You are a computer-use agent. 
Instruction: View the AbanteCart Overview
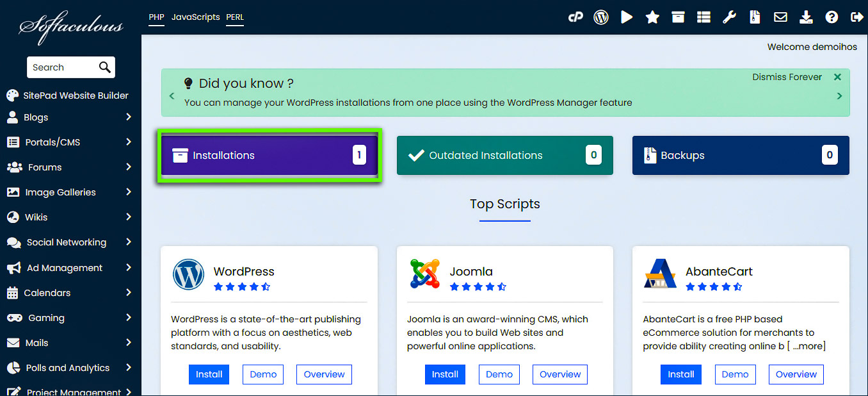point(796,374)
